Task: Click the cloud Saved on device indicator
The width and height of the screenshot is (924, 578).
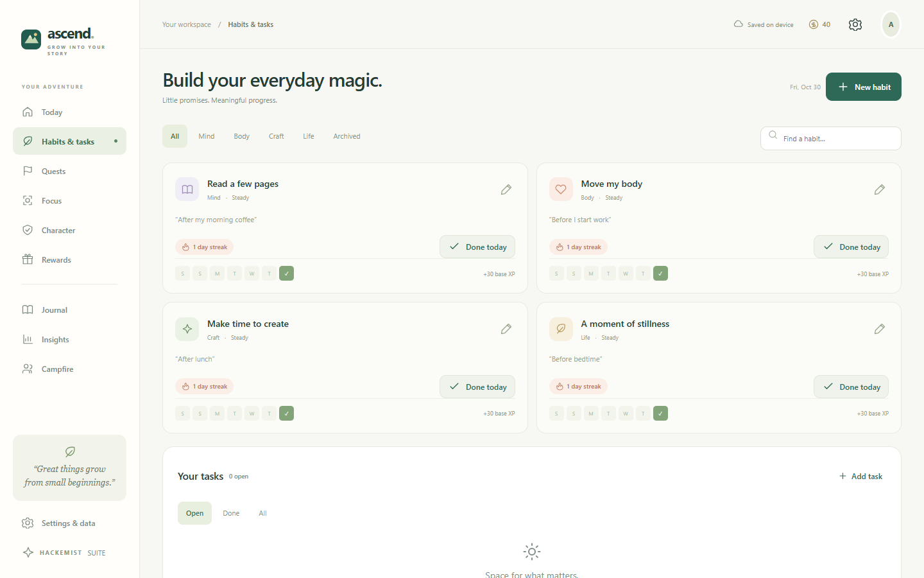Action: point(764,24)
